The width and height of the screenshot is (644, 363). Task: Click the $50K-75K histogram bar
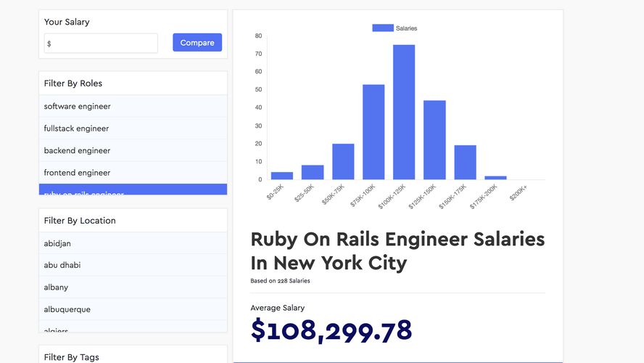pos(343,162)
